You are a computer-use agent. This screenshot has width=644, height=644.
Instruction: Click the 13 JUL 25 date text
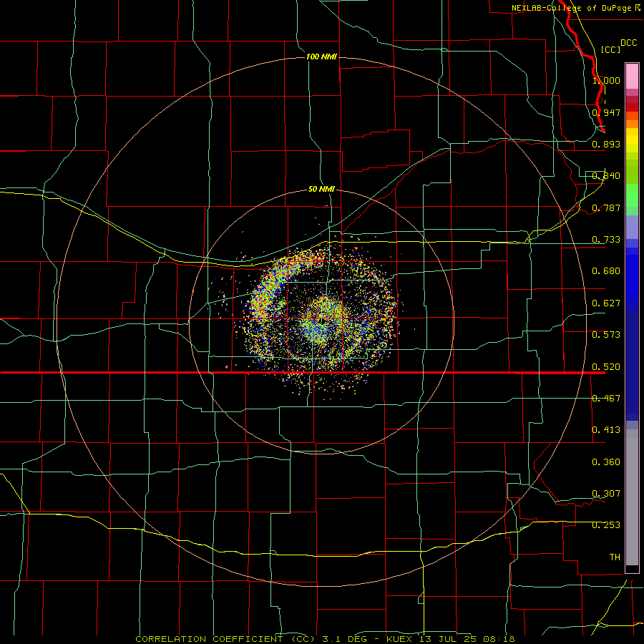click(448, 639)
